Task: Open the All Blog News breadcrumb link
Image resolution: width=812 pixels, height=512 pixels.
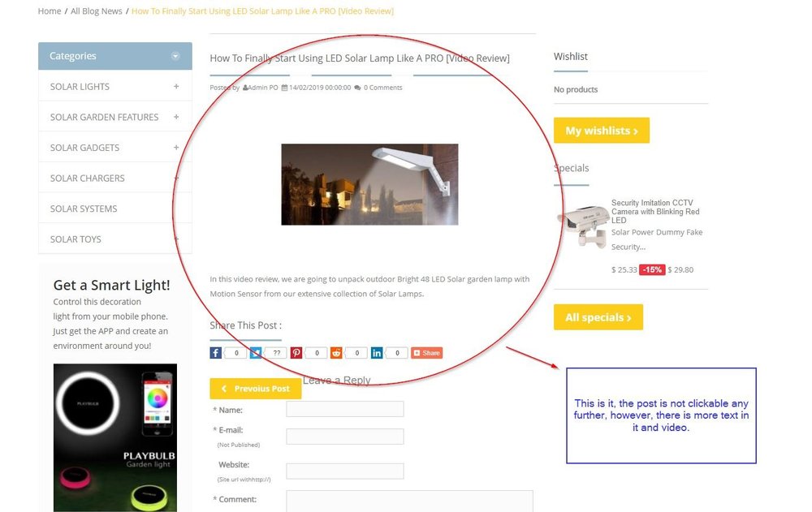Action: (x=97, y=11)
